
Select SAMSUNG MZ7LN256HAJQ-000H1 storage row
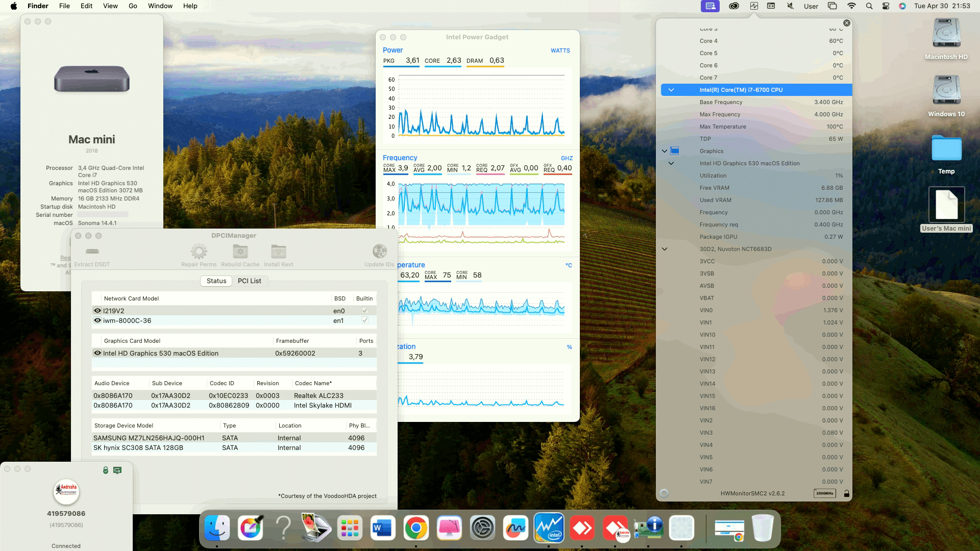point(234,438)
